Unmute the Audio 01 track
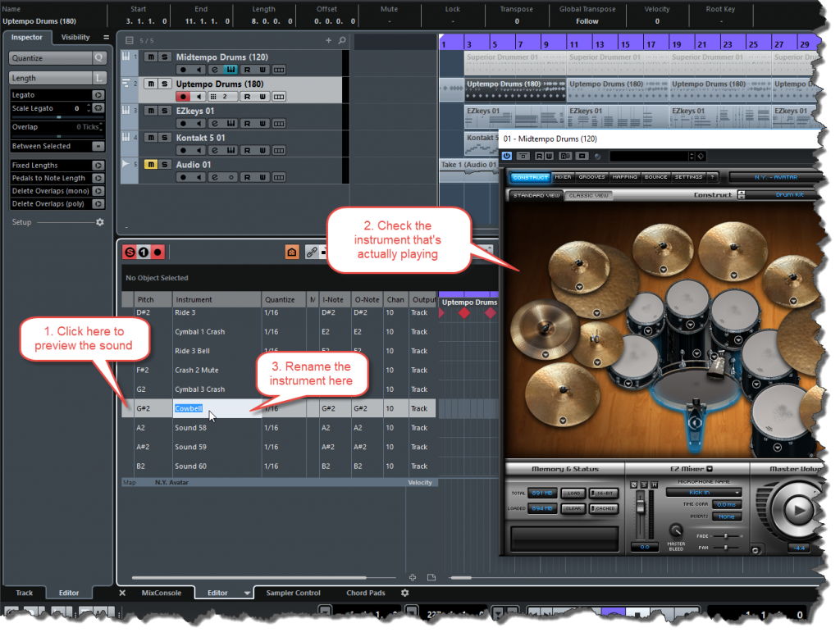The image size is (840, 637). click(151, 164)
